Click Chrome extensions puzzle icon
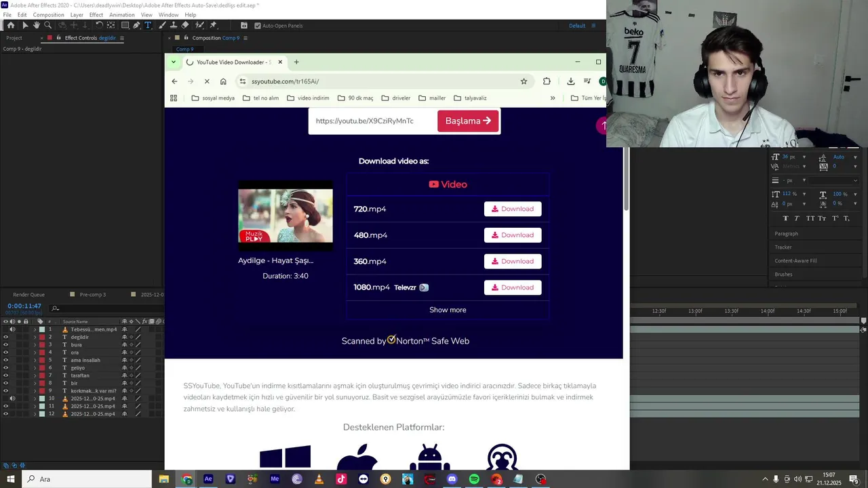Viewport: 868px width, 488px height. pos(547,81)
